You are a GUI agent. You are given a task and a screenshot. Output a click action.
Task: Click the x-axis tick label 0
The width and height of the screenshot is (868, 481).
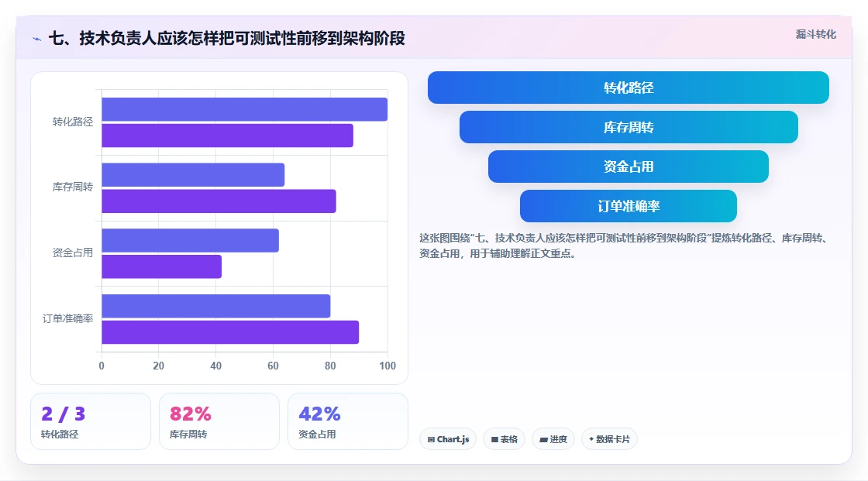point(102,366)
